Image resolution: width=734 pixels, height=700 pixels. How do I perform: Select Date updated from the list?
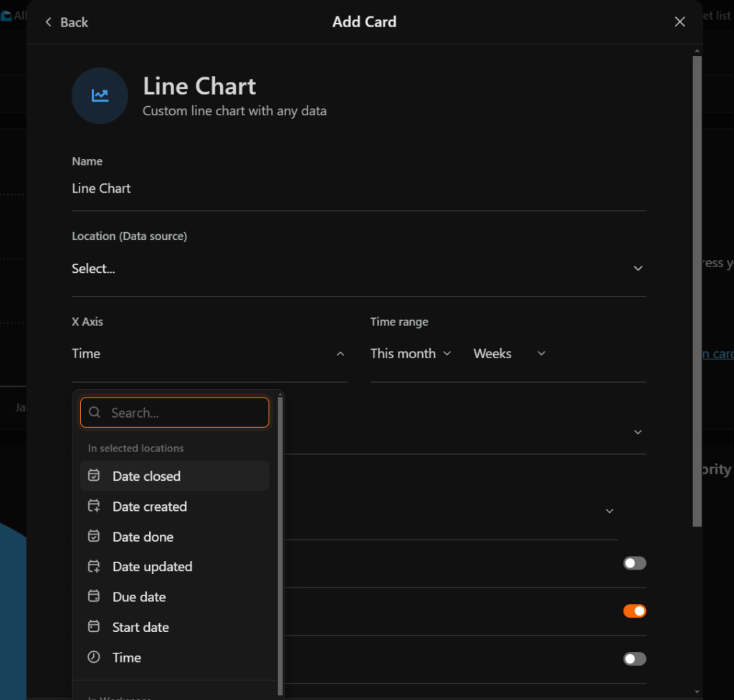pyautogui.click(x=152, y=566)
